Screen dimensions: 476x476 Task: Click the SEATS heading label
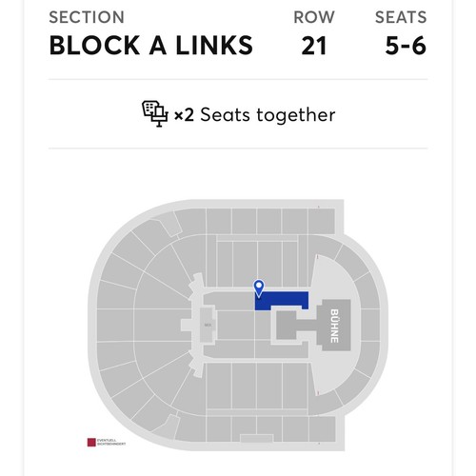tap(401, 17)
